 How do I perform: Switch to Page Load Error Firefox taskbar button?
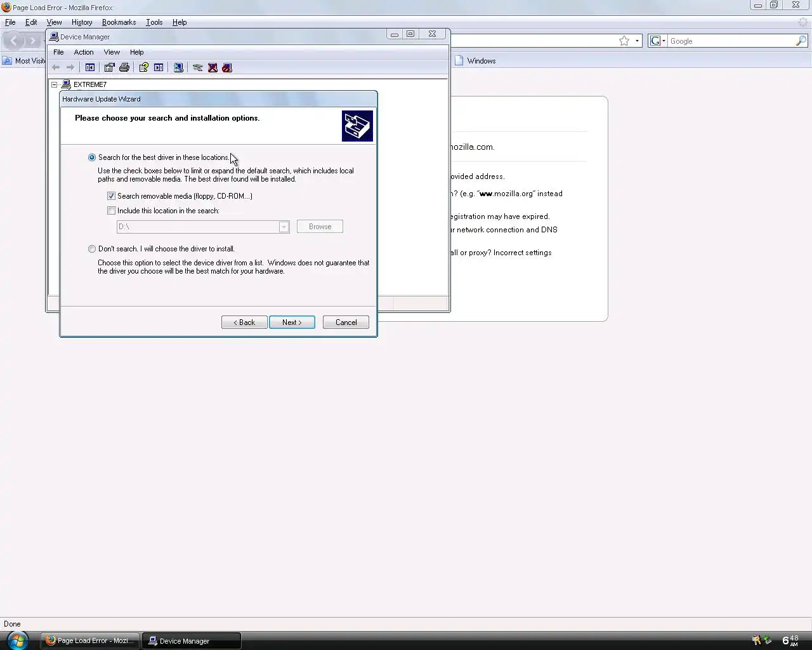point(89,640)
